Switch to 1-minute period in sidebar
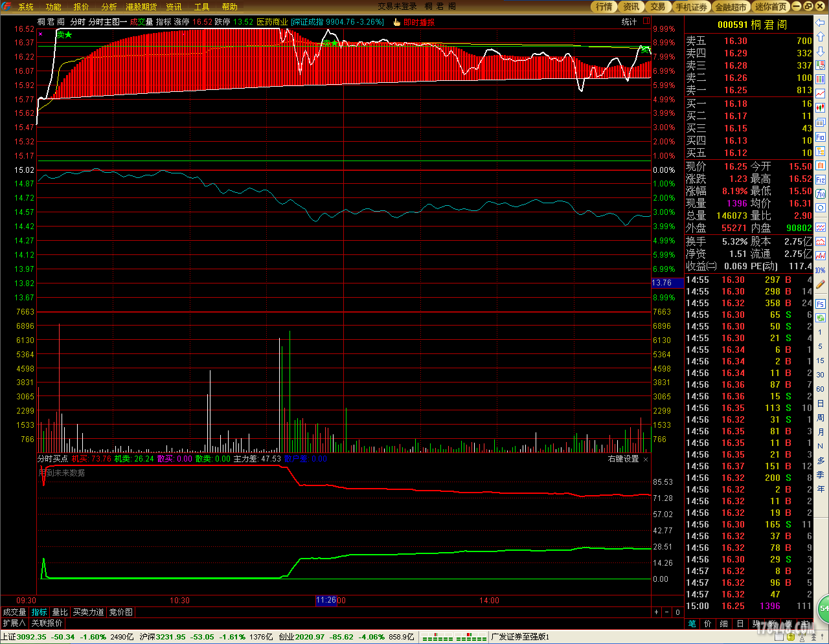This screenshot has height=644, width=829. [820, 332]
